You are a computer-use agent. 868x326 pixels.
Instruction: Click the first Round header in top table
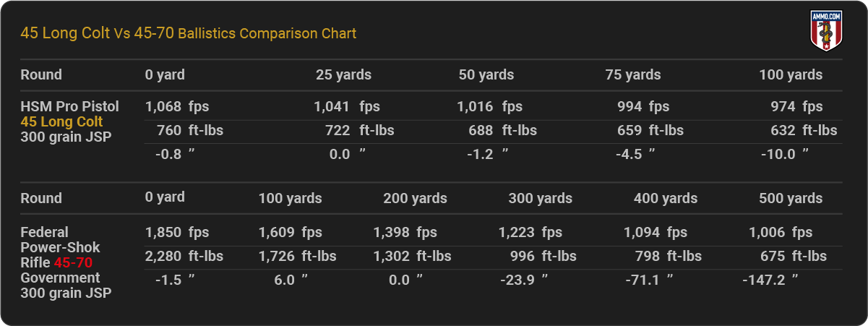click(x=41, y=74)
